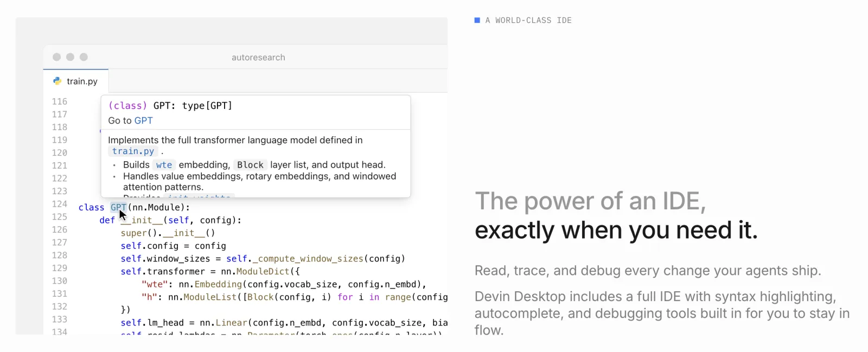This screenshot has width=868, height=352.
Task: Click the train.py reference in tooltip
Action: point(133,151)
